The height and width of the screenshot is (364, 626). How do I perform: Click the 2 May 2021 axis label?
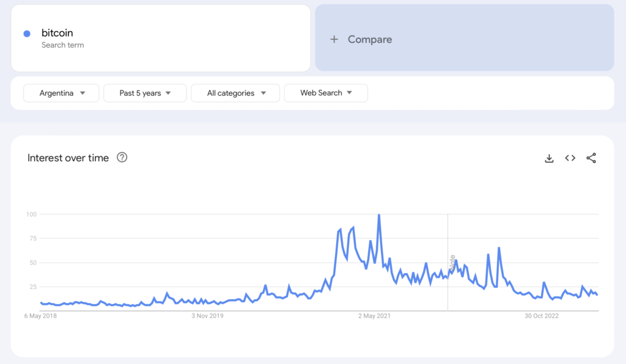point(374,316)
